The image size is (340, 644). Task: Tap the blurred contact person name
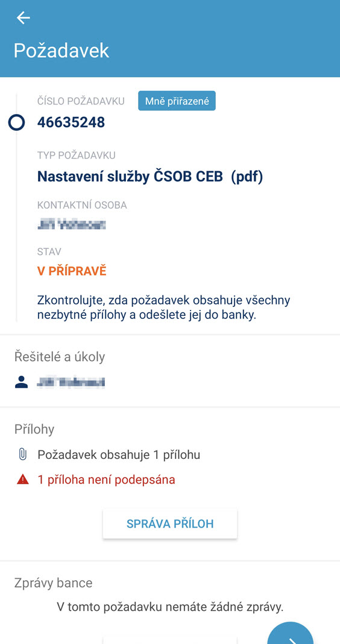point(72,225)
